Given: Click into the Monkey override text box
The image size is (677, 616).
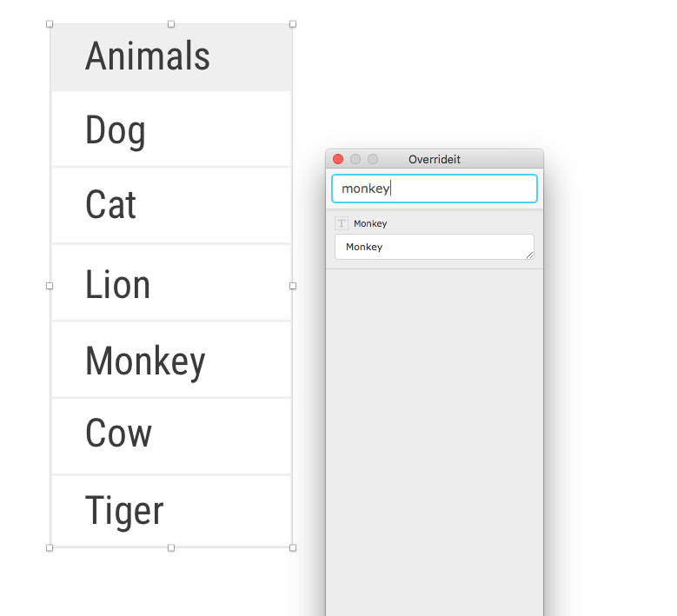Looking at the screenshot, I should point(435,247).
